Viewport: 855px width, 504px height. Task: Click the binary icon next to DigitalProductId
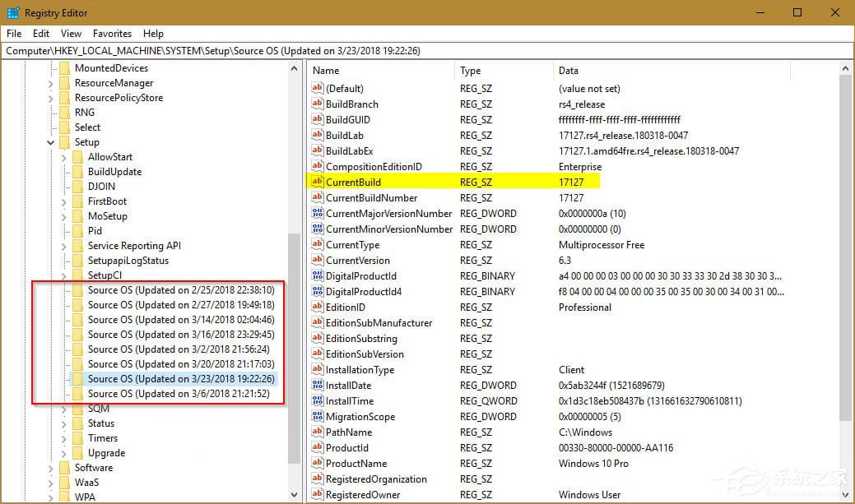coord(317,275)
